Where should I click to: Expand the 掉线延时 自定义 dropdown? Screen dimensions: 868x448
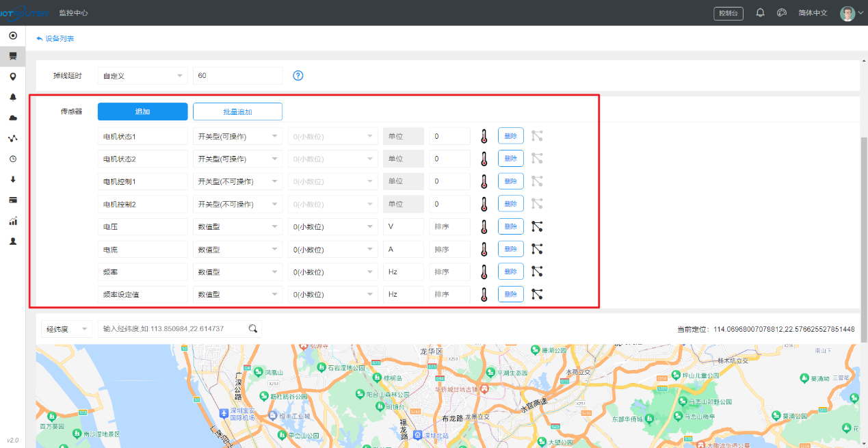[142, 76]
